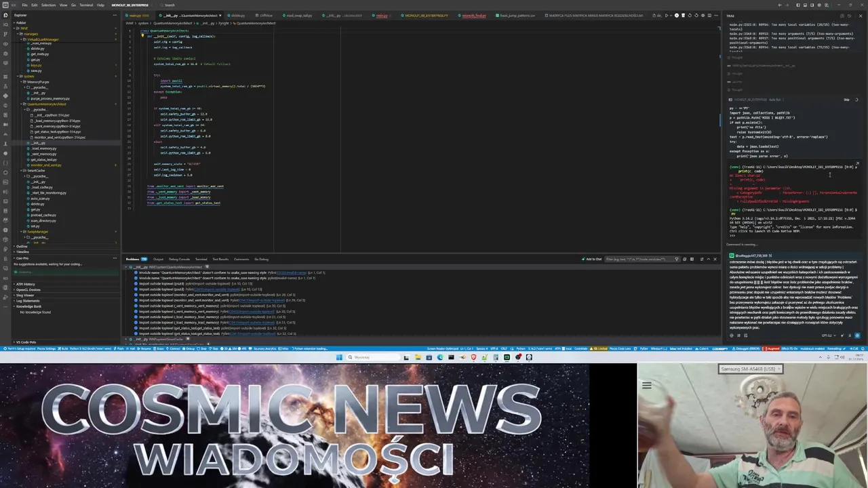Open purge_process_memory.py in explorer
The height and width of the screenshot is (488, 868).
pyautogui.click(x=50, y=98)
